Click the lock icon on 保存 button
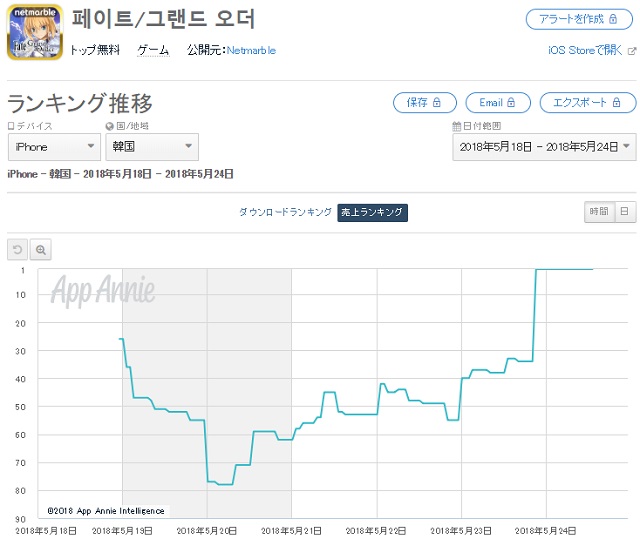640x539 pixels. point(437,102)
